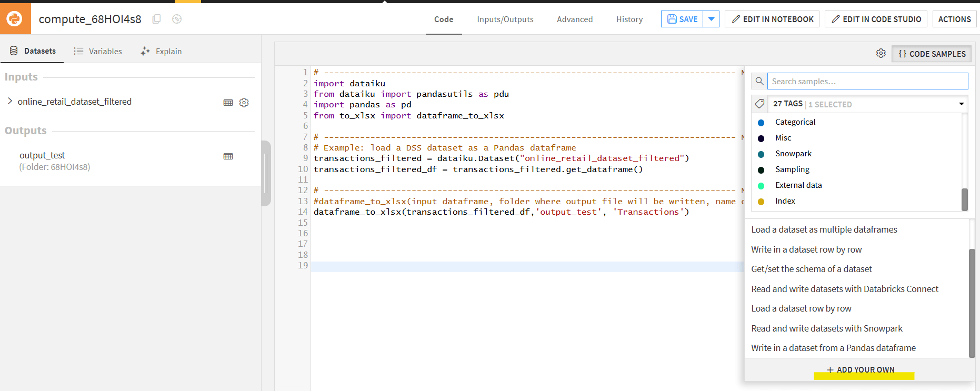This screenshot has width=980, height=391.
Task: Click the output_test dataset name
Action: click(42, 155)
